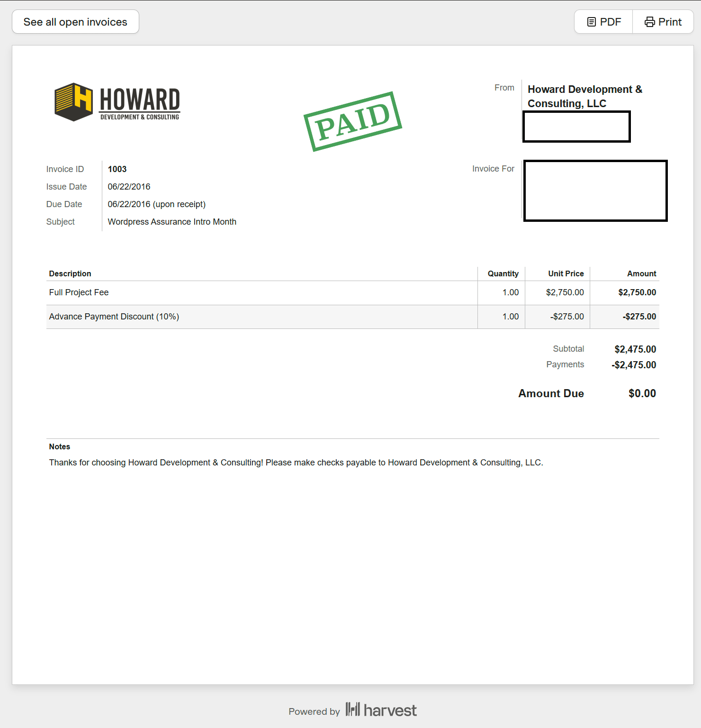Click the Advance Payment Discount quantity 1.00
This screenshot has width=701, height=728.
[511, 317]
